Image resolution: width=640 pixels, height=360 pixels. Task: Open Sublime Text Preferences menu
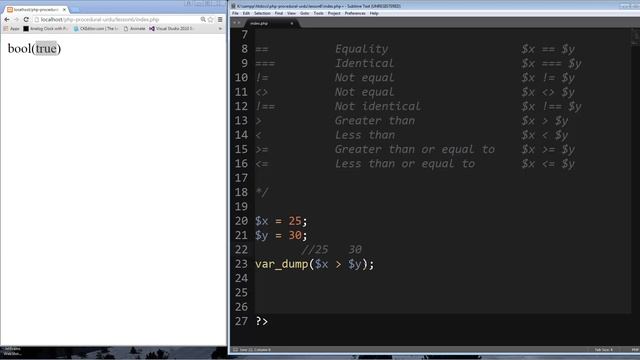coord(355,13)
